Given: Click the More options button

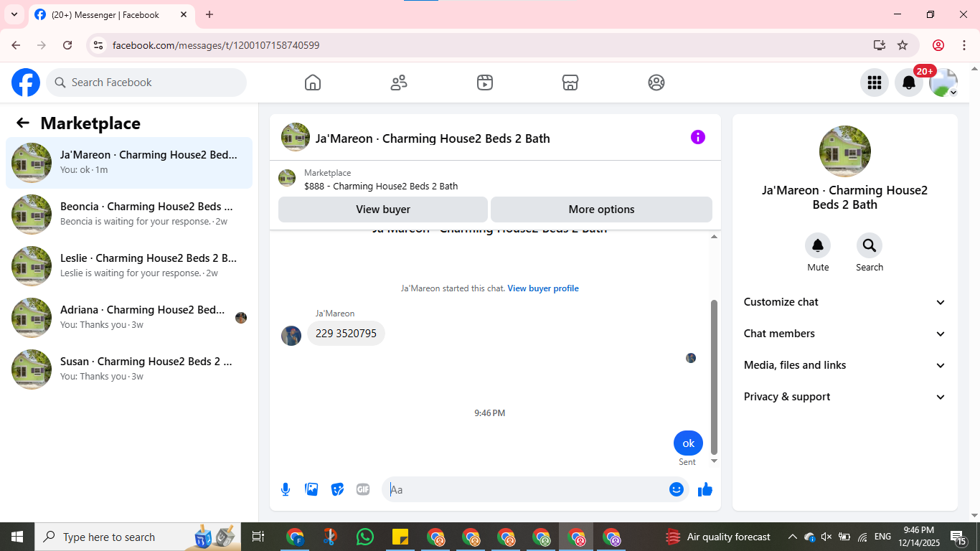Looking at the screenshot, I should pyautogui.click(x=601, y=209).
